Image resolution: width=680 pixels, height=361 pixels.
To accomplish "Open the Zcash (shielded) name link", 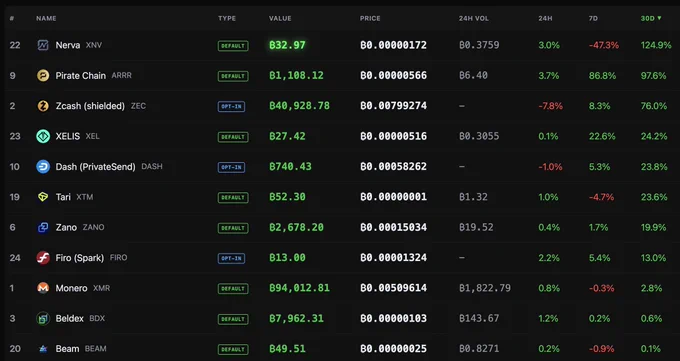I will [90, 106].
